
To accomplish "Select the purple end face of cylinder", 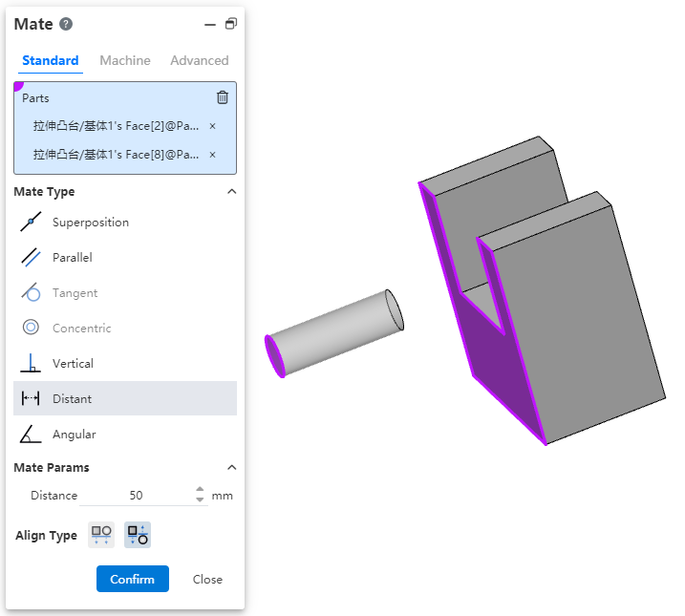I will [275, 356].
